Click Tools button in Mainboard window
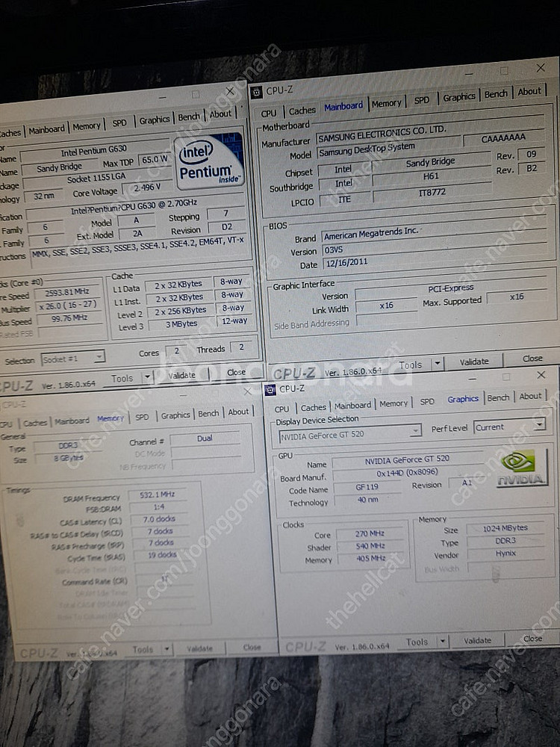Image resolution: width=560 pixels, height=747 pixels. 410,365
